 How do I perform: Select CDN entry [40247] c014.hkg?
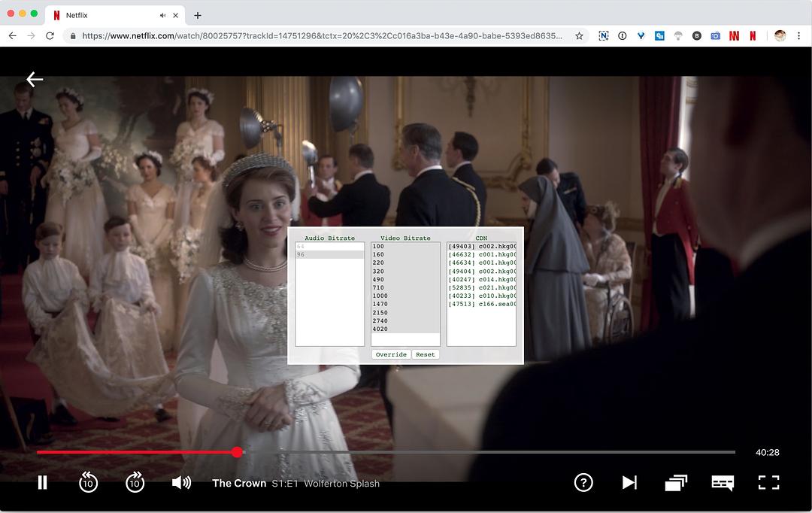[x=482, y=279]
